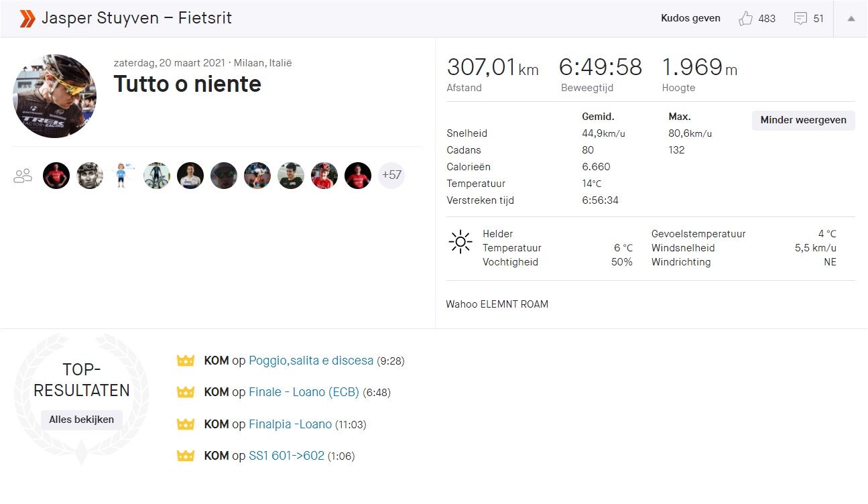Select the first athlete avatar in red
Screen dimensions: 868x504
[x=56, y=175]
